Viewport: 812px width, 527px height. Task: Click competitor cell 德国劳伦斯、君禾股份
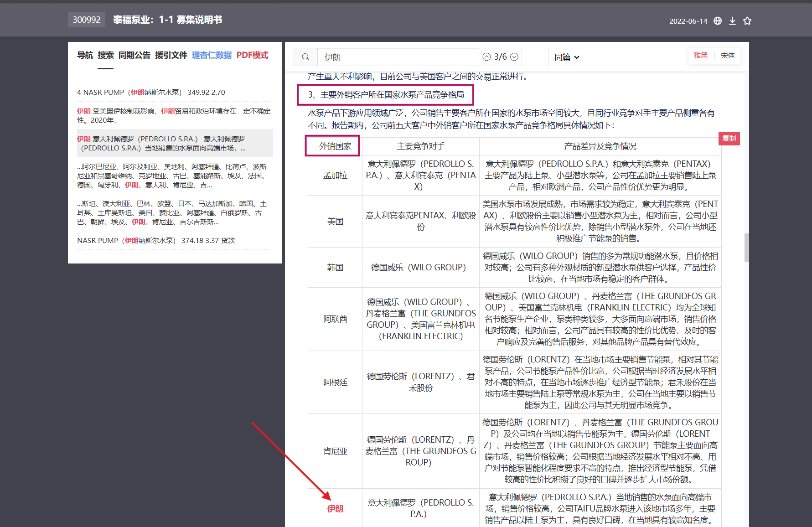(421, 382)
